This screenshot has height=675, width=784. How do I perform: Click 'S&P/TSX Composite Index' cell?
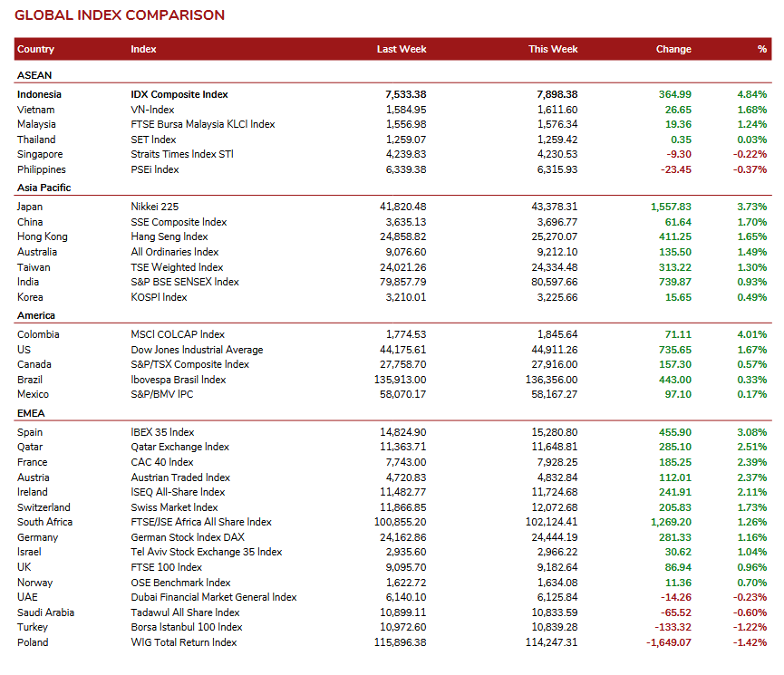(190, 364)
